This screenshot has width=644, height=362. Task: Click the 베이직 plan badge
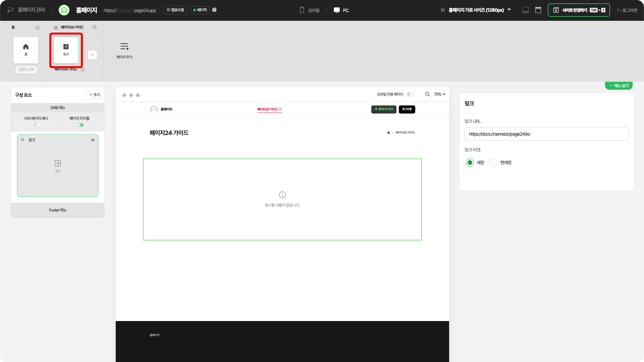tap(200, 10)
